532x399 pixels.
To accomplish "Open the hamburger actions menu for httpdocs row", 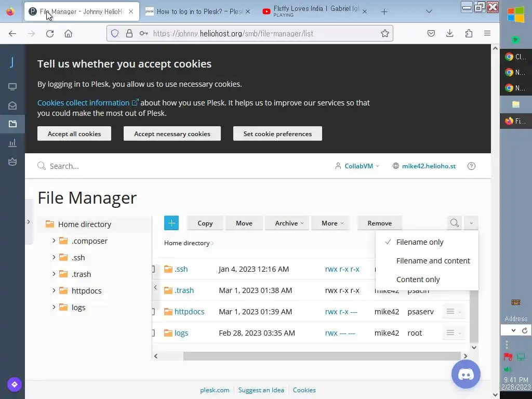I will 454,312.
